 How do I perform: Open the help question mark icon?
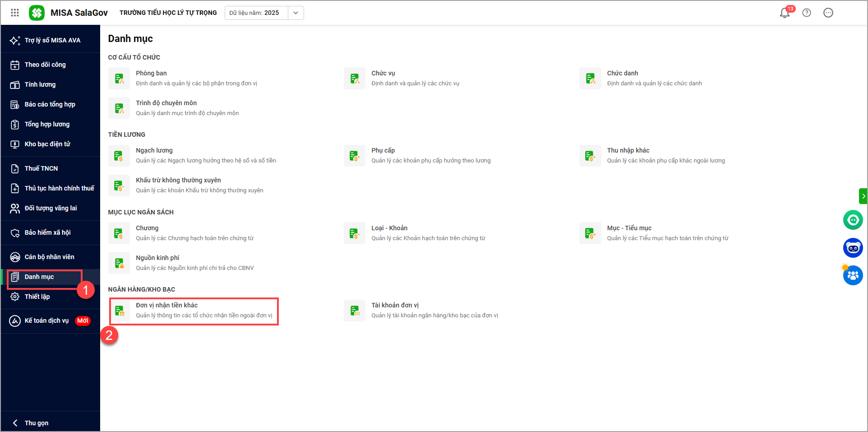coord(807,13)
